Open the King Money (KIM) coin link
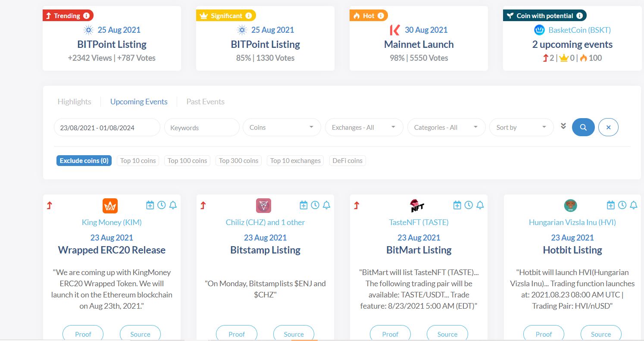 point(112,222)
